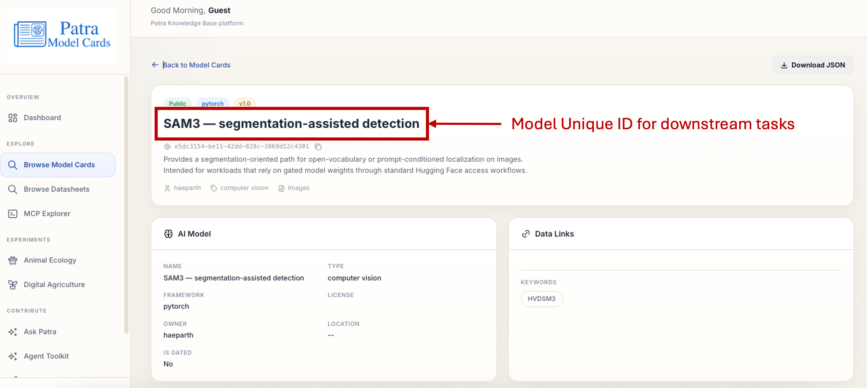Click the Browse Datasheets search icon
The image size is (868, 388).
pos(13,189)
